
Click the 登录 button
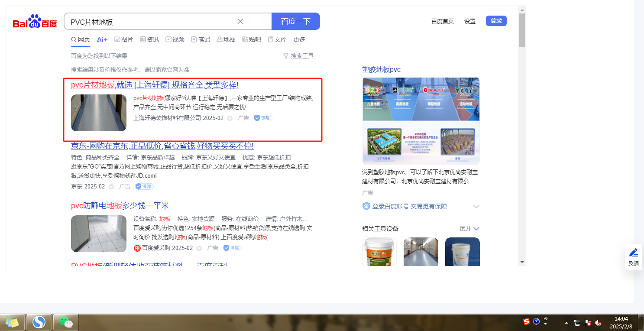pos(496,21)
